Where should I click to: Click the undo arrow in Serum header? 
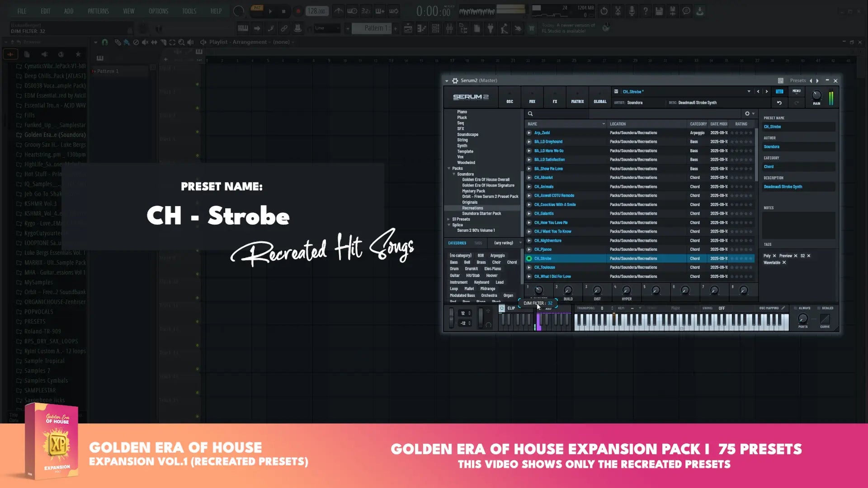[779, 103]
